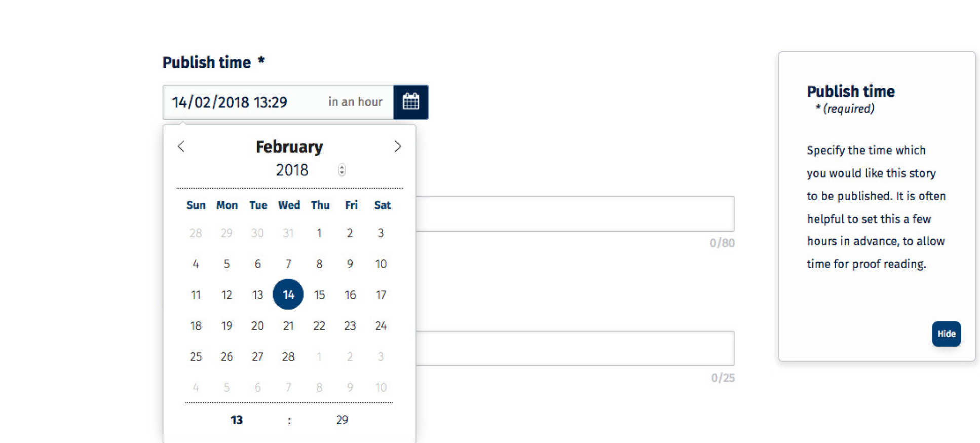
Task: Click the year 2018 field
Action: coord(292,170)
